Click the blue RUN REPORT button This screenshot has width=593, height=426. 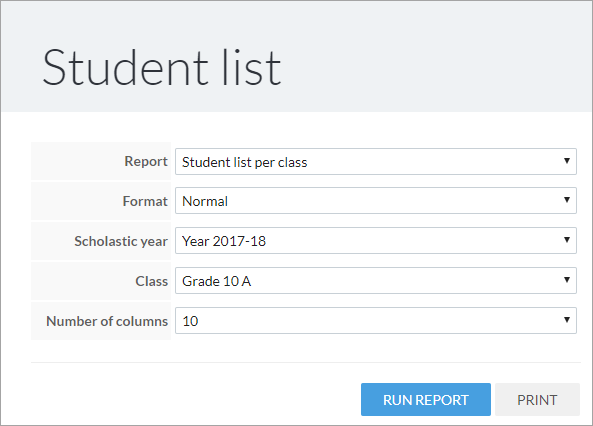point(425,400)
